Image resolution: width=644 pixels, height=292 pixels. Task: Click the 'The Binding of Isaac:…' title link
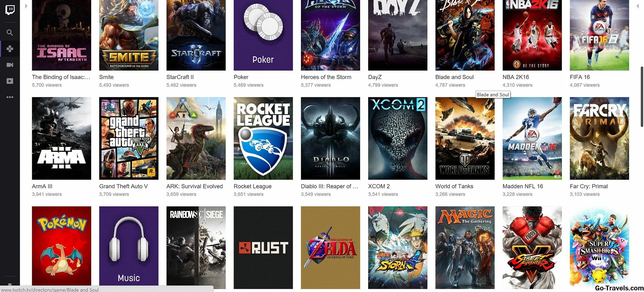click(61, 77)
